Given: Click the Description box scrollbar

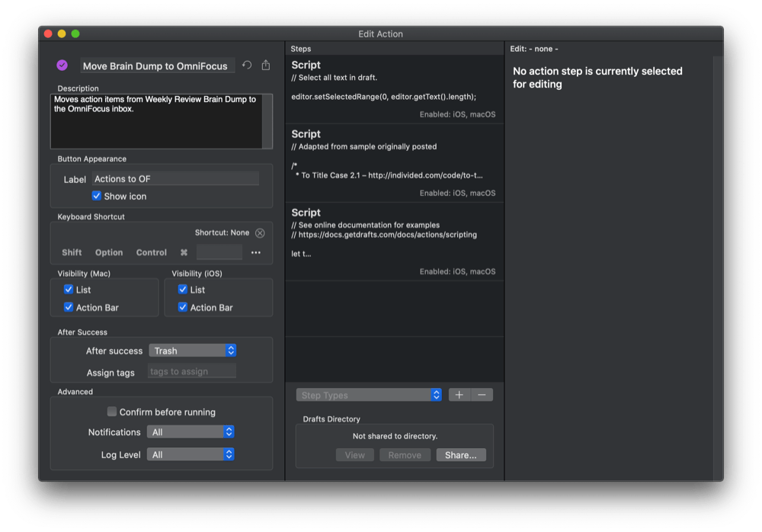Looking at the screenshot, I should coord(267,121).
